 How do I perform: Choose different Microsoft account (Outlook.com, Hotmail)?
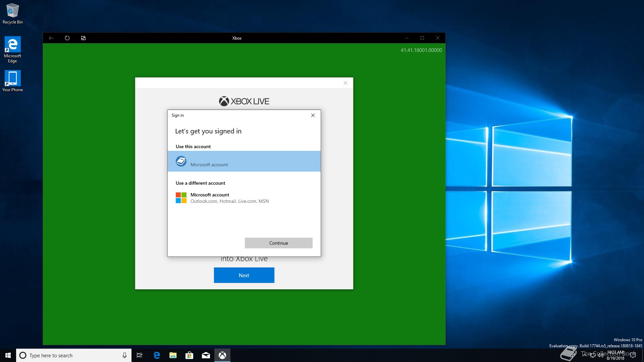[244, 198]
